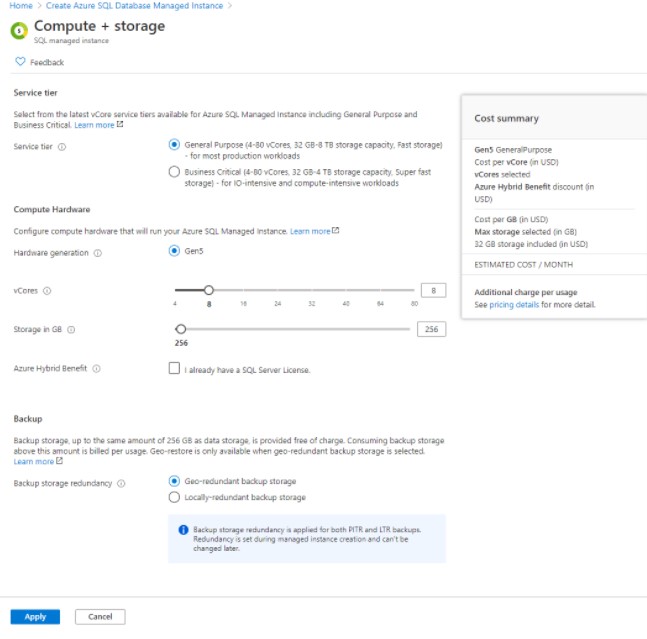Click the Feedback heart icon
The width and height of the screenshot is (647, 639).
(x=20, y=61)
